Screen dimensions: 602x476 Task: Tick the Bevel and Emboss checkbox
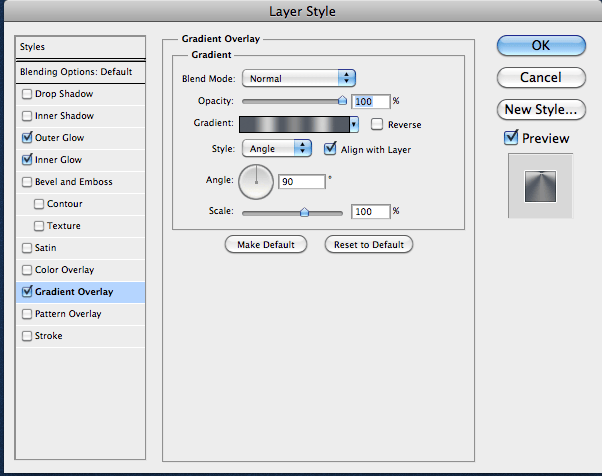pyautogui.click(x=27, y=182)
